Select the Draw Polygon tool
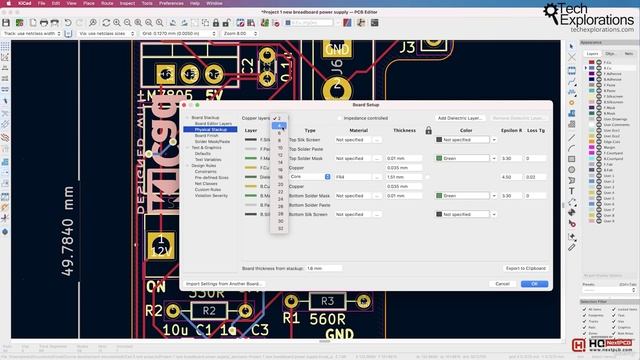The image size is (640, 360). [x=571, y=180]
